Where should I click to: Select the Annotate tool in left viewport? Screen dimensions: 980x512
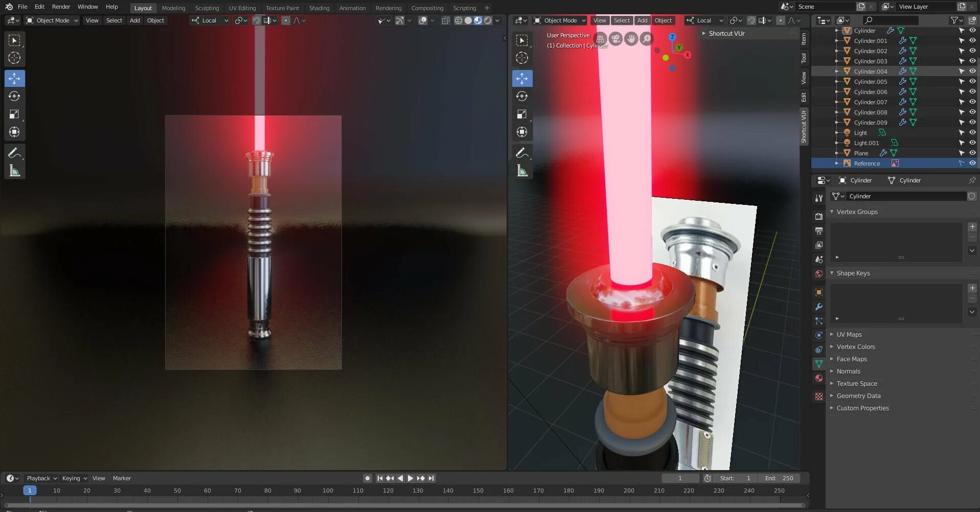(x=14, y=153)
